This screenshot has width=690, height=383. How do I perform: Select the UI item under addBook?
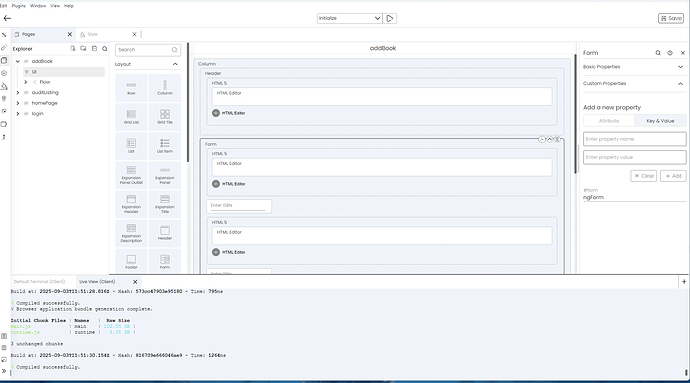[64, 72]
